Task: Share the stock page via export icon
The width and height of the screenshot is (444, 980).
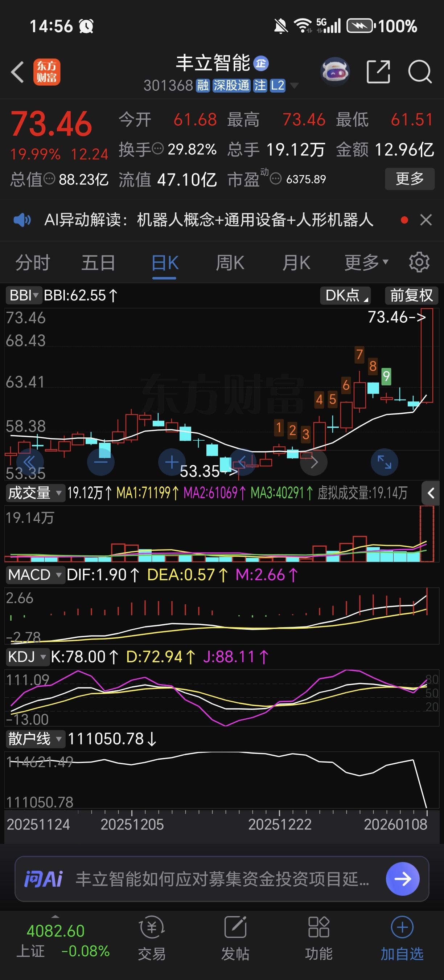Action: click(378, 72)
